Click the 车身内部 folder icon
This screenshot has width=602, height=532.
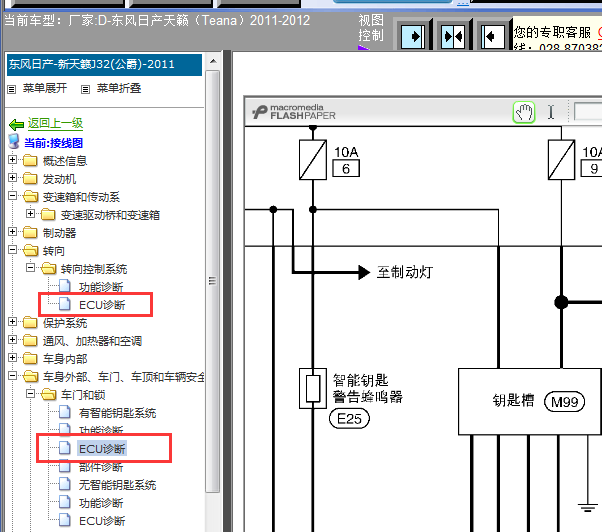(30, 359)
